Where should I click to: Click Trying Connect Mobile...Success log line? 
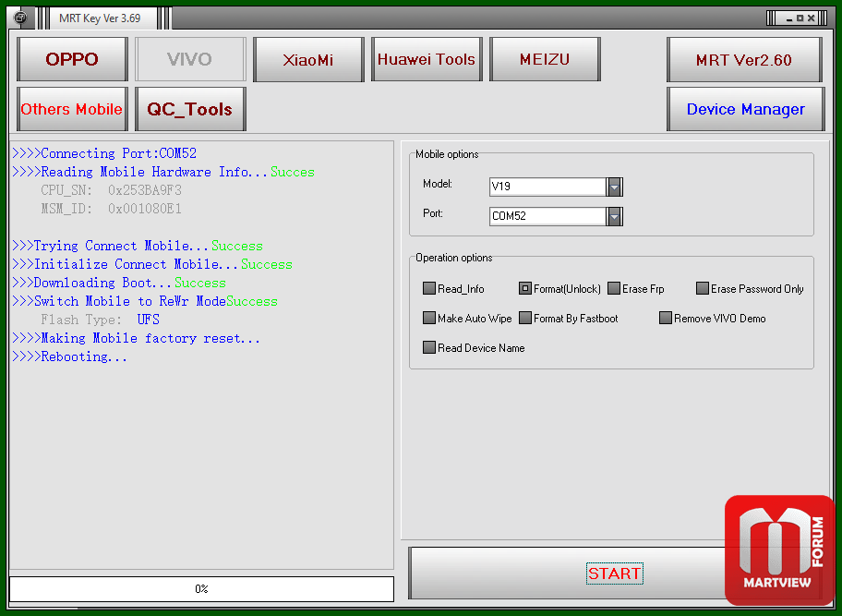[x=138, y=246]
